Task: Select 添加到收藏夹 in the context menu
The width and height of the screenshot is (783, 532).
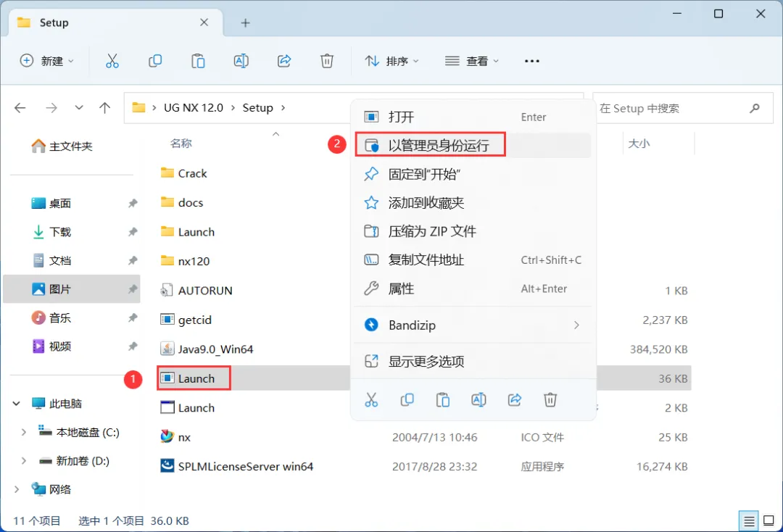Action: click(473, 203)
